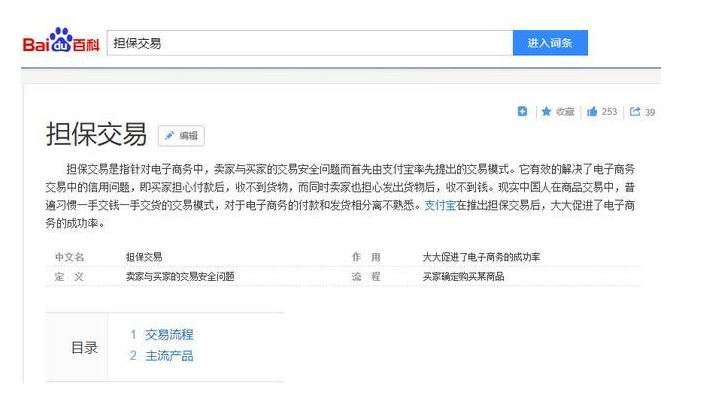
Task: Click the 编辑 edit label text
Action: pos(188,136)
